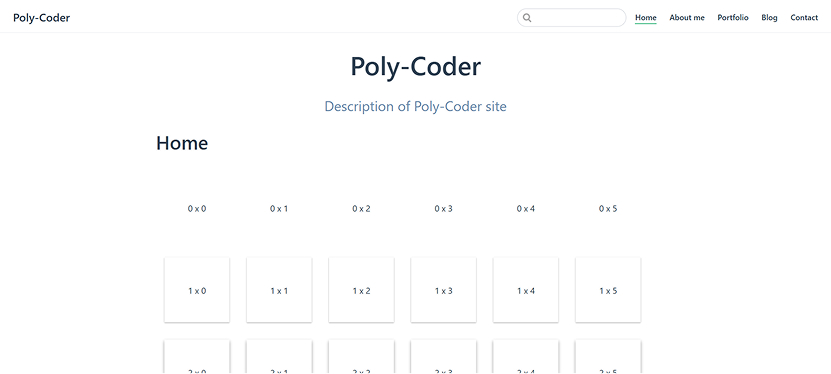This screenshot has height=374, width=831.
Task: Click the search magnifier icon
Action: (x=527, y=18)
